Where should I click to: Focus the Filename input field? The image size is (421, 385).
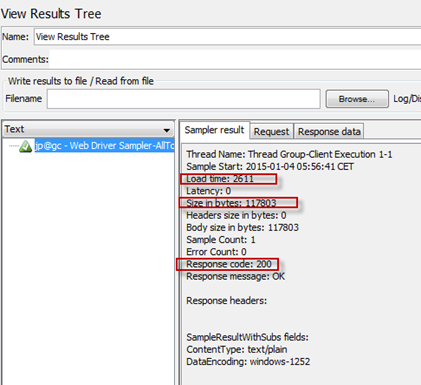pyautogui.click(x=184, y=99)
